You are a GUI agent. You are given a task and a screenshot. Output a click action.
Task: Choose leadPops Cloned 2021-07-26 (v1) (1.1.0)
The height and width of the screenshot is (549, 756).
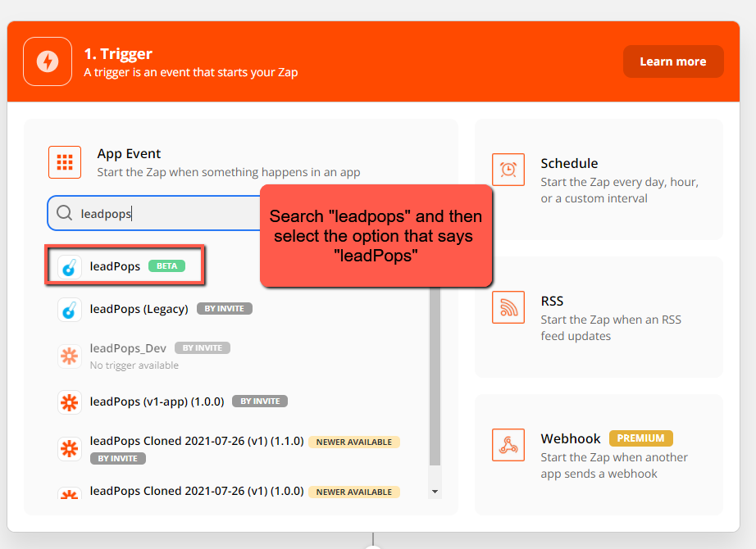click(x=197, y=441)
